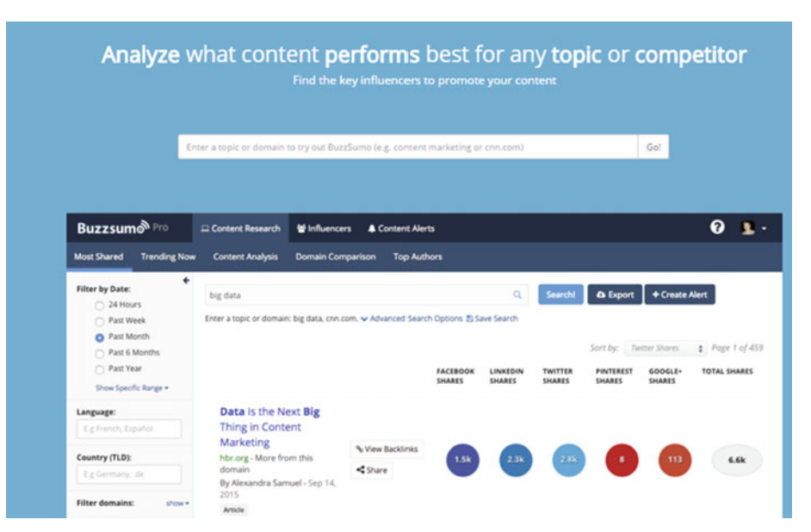Open the Content Alerts tab
The width and height of the screenshot is (811, 532).
click(401, 228)
